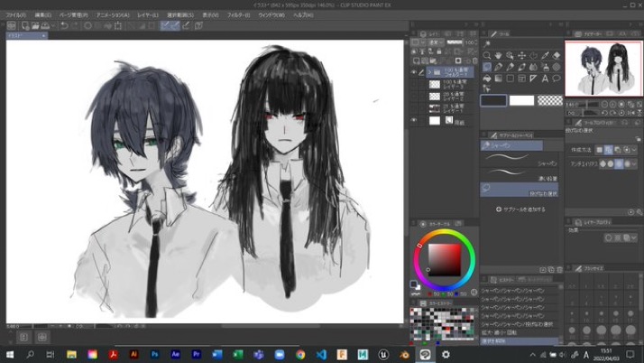Screen dimensions: 644x363
Task: Select the Eyedropper tool
Action: tap(545, 55)
